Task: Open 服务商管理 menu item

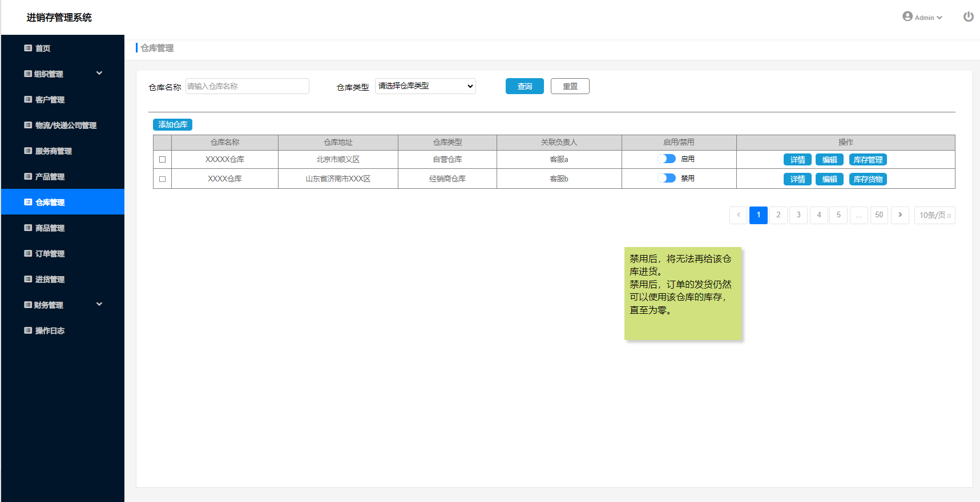Action: coord(63,151)
